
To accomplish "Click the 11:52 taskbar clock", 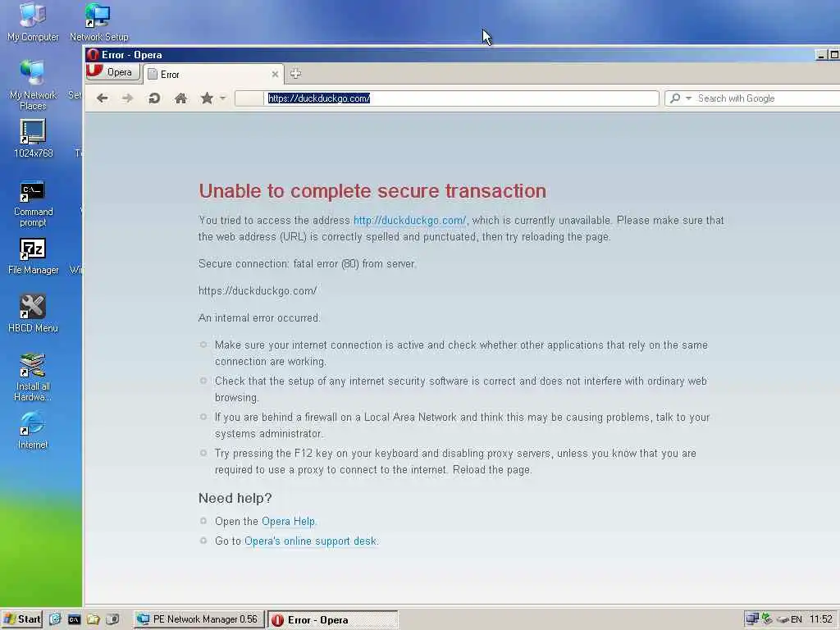I will tap(820, 619).
